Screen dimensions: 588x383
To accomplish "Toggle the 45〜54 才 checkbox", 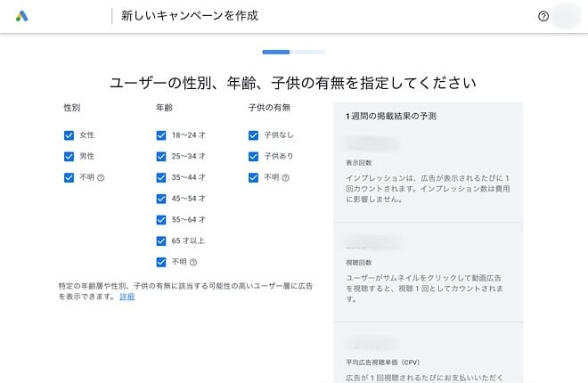I will 161,199.
